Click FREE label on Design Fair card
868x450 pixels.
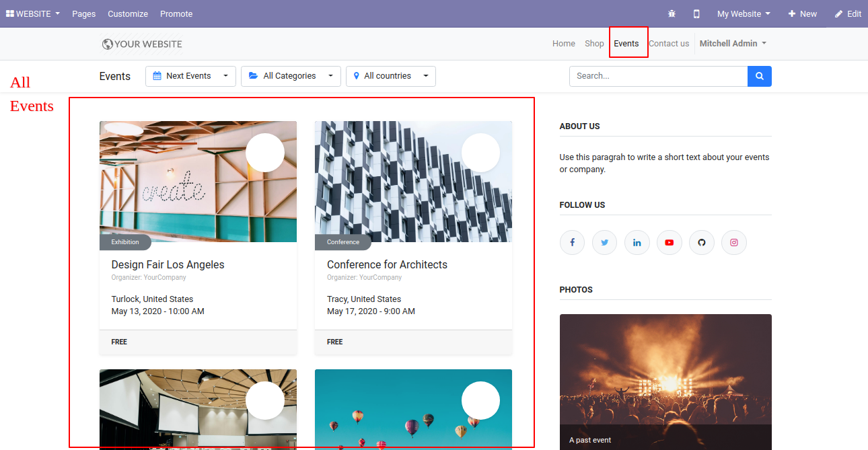[119, 342]
